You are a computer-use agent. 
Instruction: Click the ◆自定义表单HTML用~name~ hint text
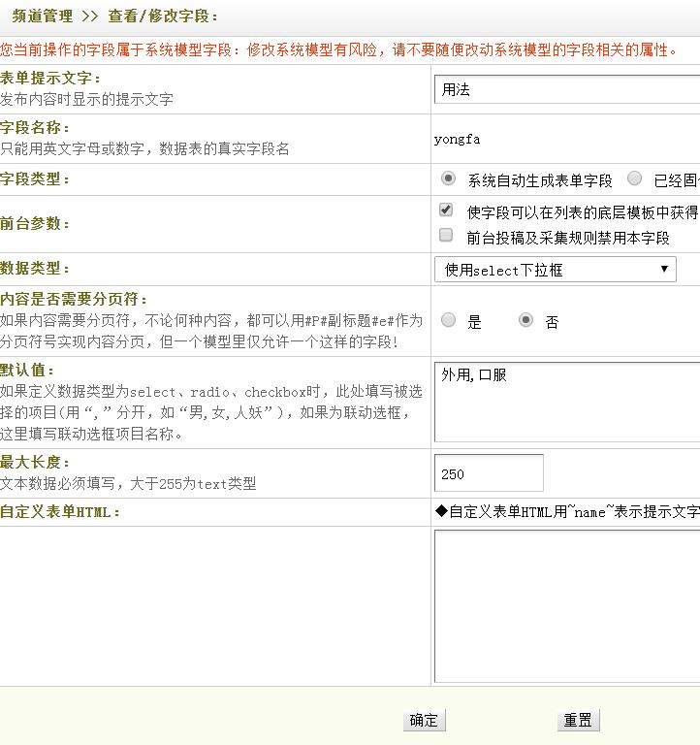[567, 511]
